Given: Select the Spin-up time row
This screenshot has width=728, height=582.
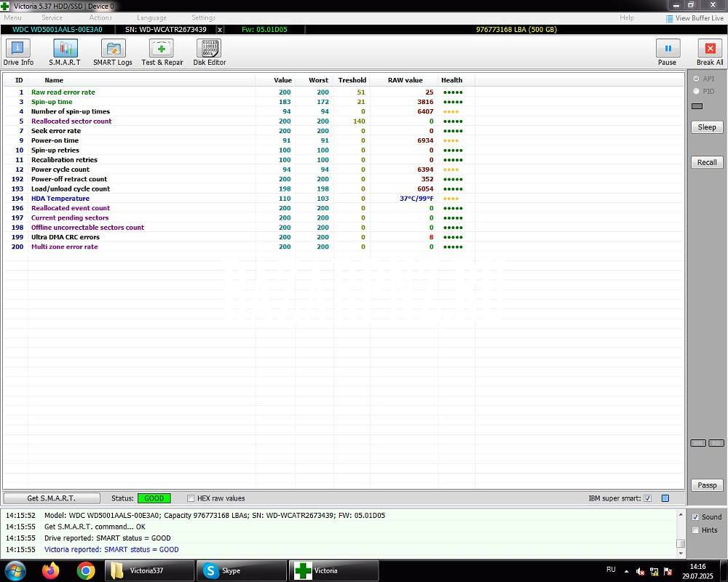Looking at the screenshot, I should (x=239, y=102).
